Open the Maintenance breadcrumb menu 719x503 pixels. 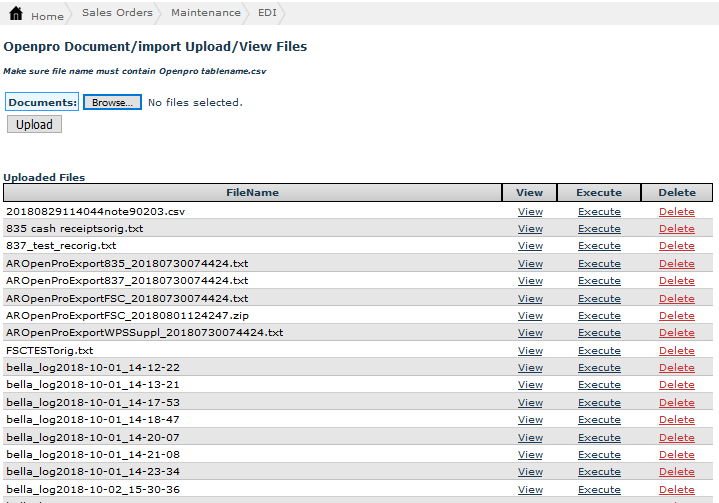coord(205,13)
